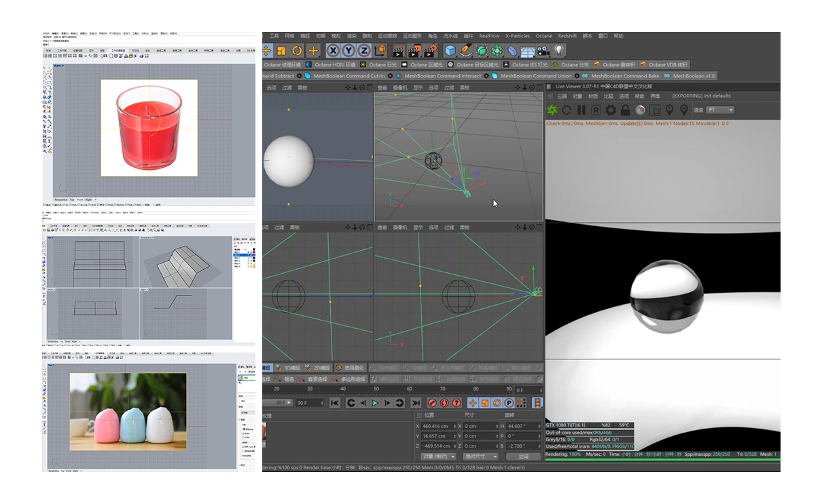
Task: Click frame 50 on the timeline ruler
Action: [x=376, y=389]
